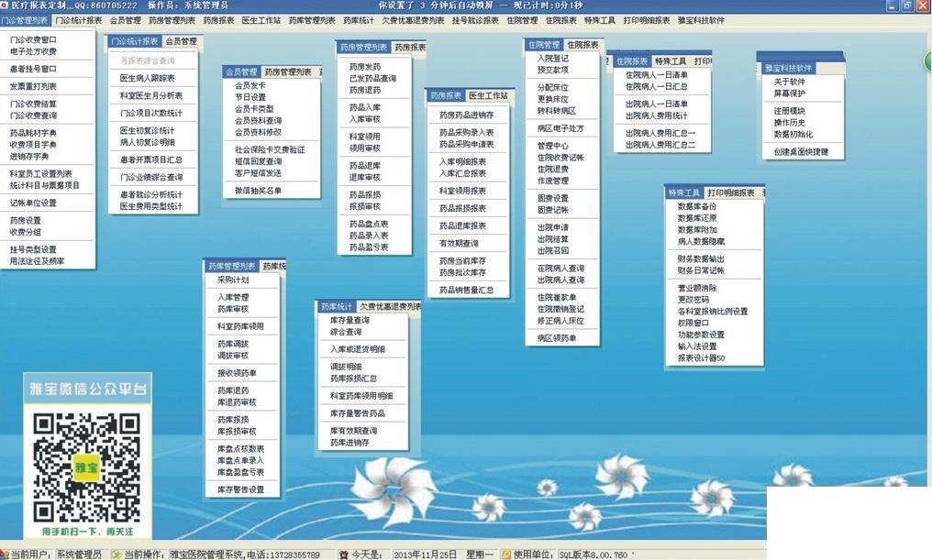Click the 雅宝 WeChat QR code image

click(x=87, y=467)
